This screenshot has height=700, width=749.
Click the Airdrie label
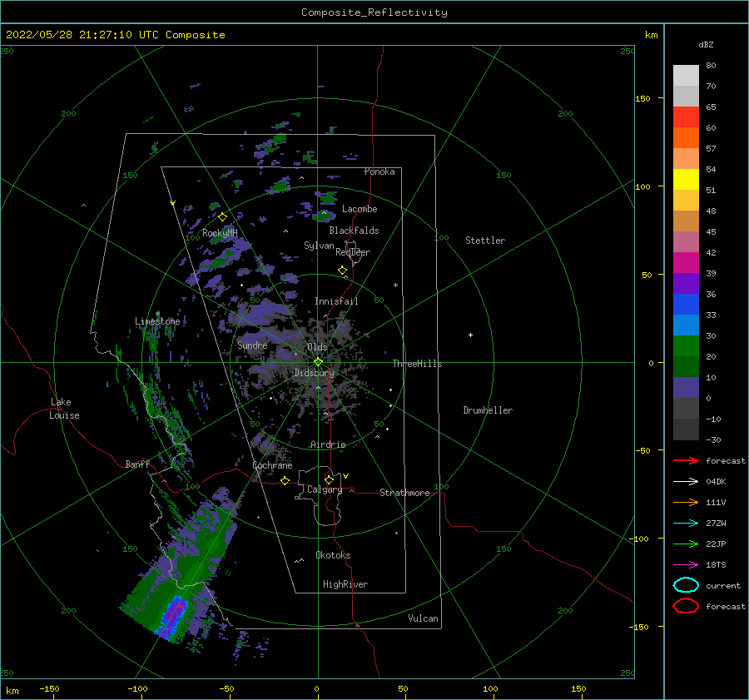tap(328, 444)
